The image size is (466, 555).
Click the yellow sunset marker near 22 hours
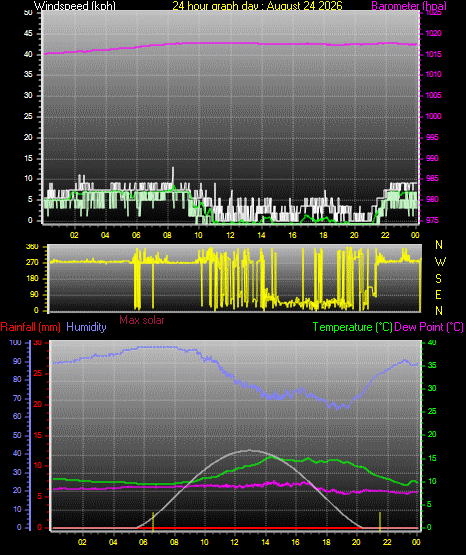click(x=380, y=521)
